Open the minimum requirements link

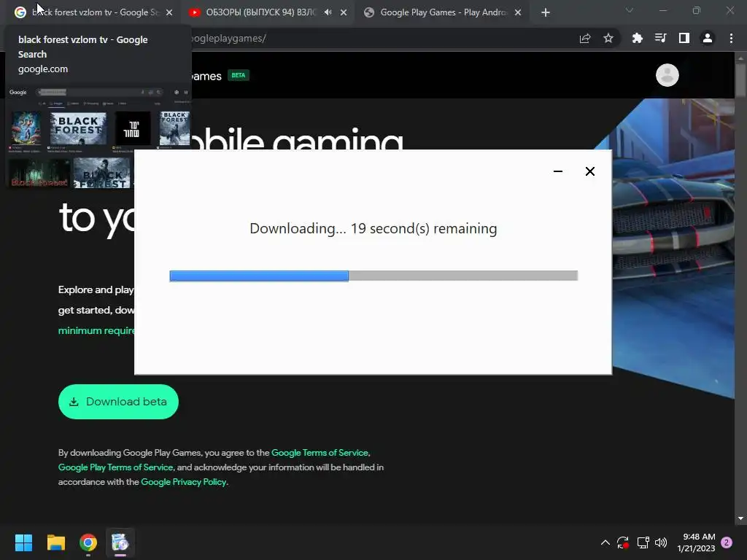[x=96, y=330]
